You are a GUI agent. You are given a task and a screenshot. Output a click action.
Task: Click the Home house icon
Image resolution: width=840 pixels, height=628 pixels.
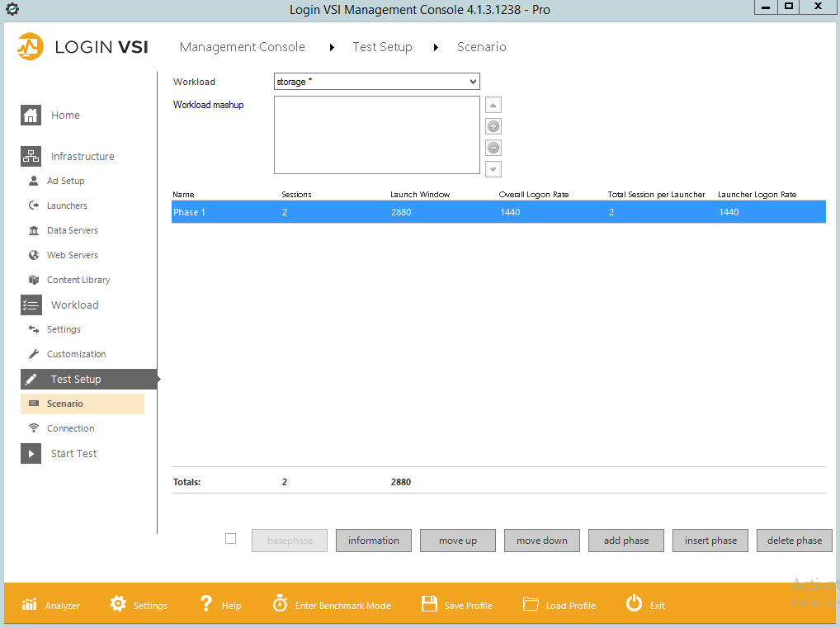click(x=31, y=115)
